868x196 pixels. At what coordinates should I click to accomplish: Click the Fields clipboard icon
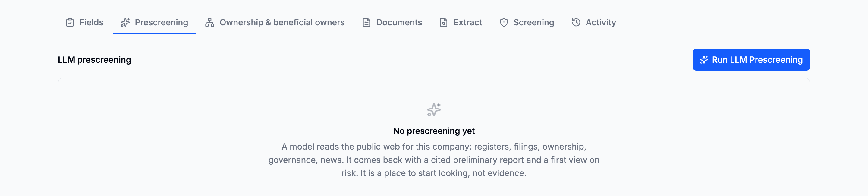pyautogui.click(x=70, y=22)
